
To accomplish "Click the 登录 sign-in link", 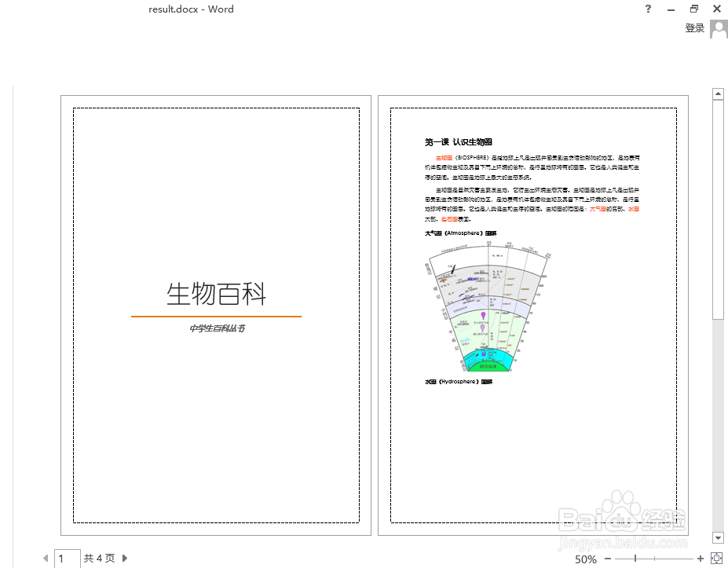I will 694,28.
